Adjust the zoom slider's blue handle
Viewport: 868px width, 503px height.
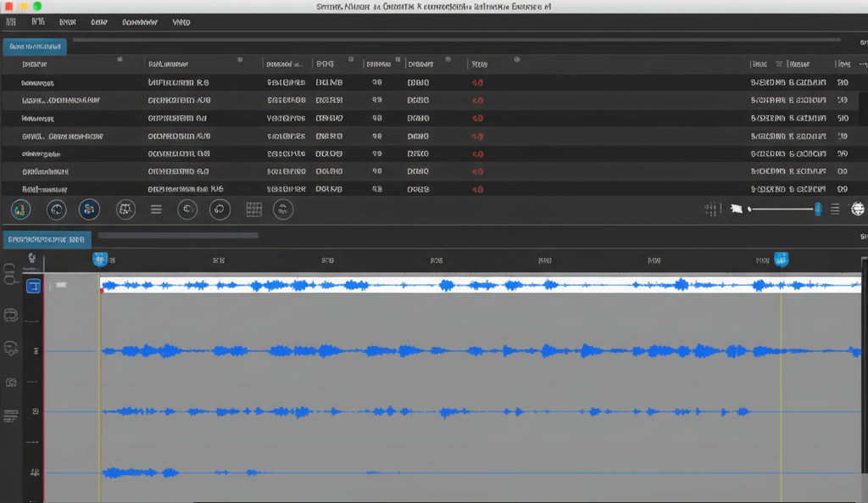[818, 209]
